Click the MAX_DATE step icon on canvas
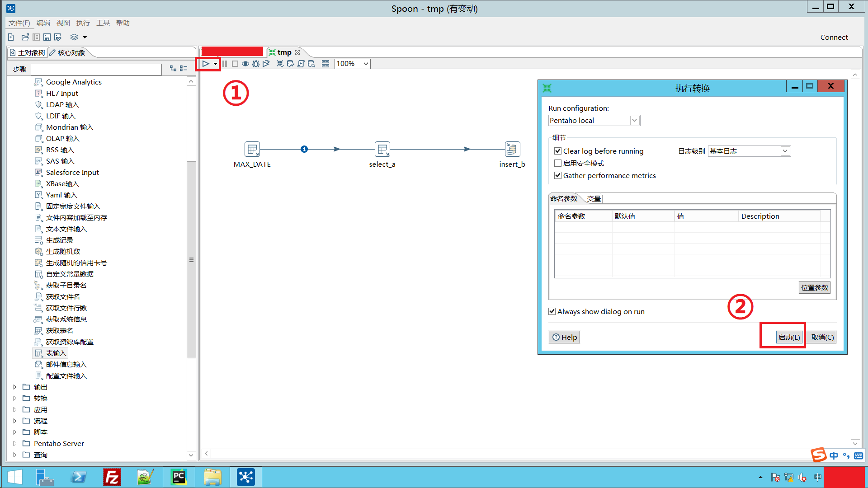 (x=252, y=149)
